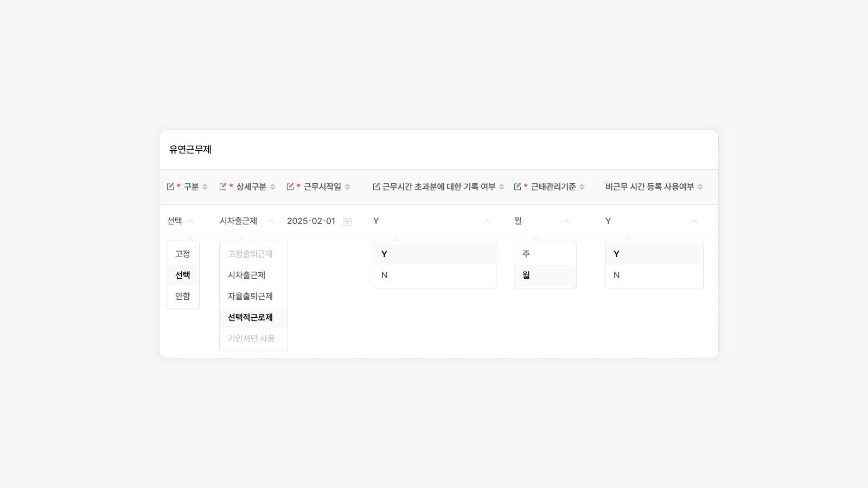Click edit icon beside 구분 column header
This screenshot has width=868, height=488.
[x=170, y=187]
